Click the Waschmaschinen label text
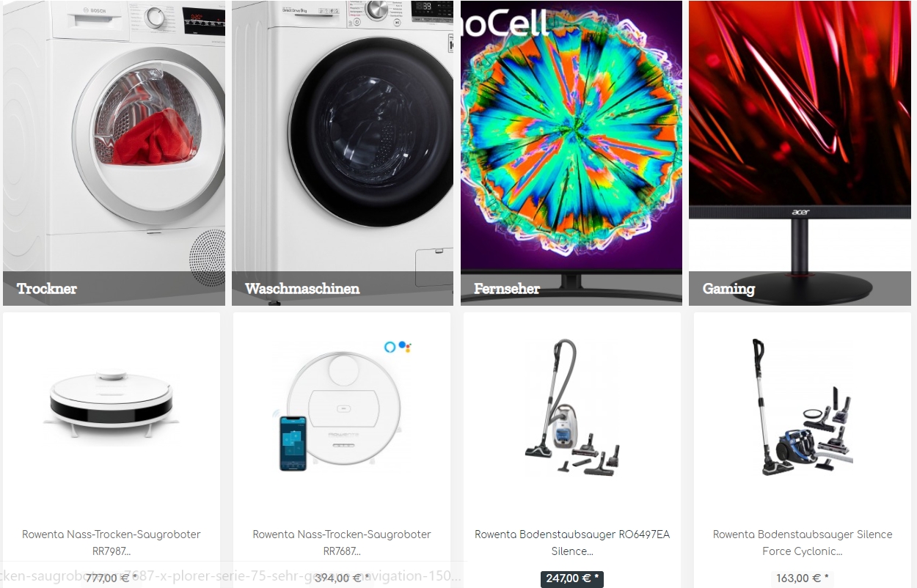Image resolution: width=917 pixels, height=588 pixels. click(302, 289)
